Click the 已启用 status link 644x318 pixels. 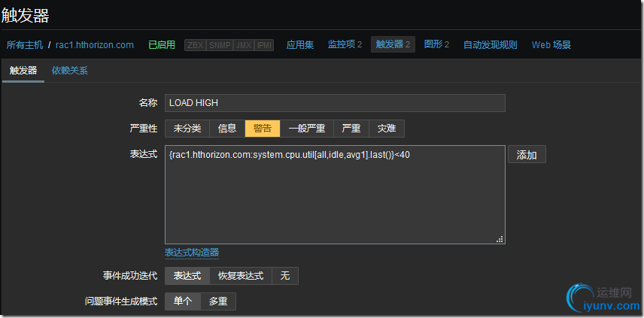(x=162, y=45)
